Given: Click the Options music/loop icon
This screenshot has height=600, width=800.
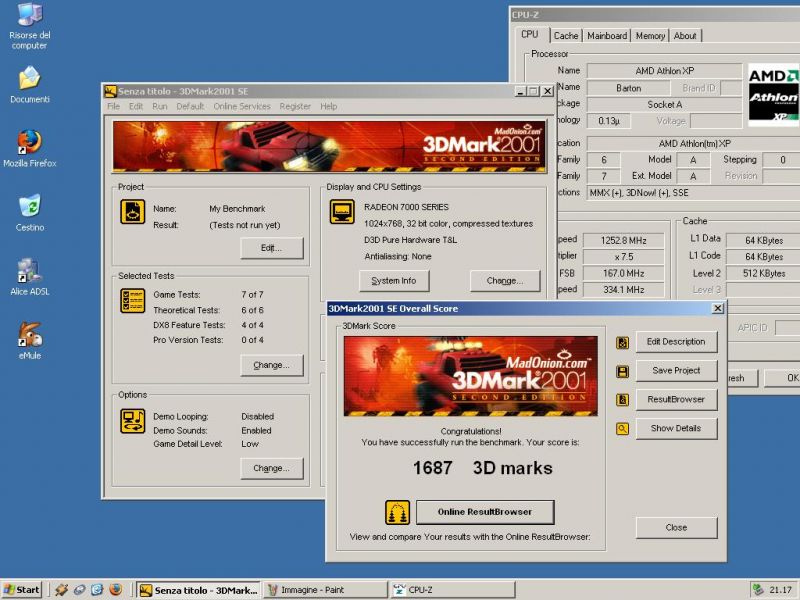Looking at the screenshot, I should coord(133,421).
